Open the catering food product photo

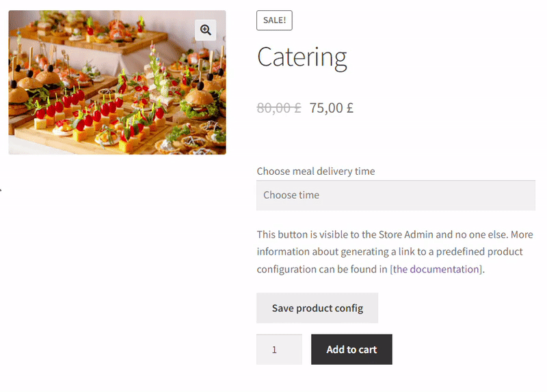click(117, 82)
